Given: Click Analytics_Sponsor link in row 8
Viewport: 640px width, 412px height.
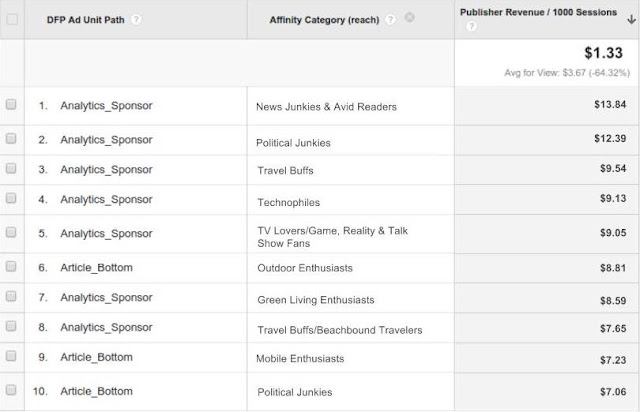Looking at the screenshot, I should tap(106, 327).
